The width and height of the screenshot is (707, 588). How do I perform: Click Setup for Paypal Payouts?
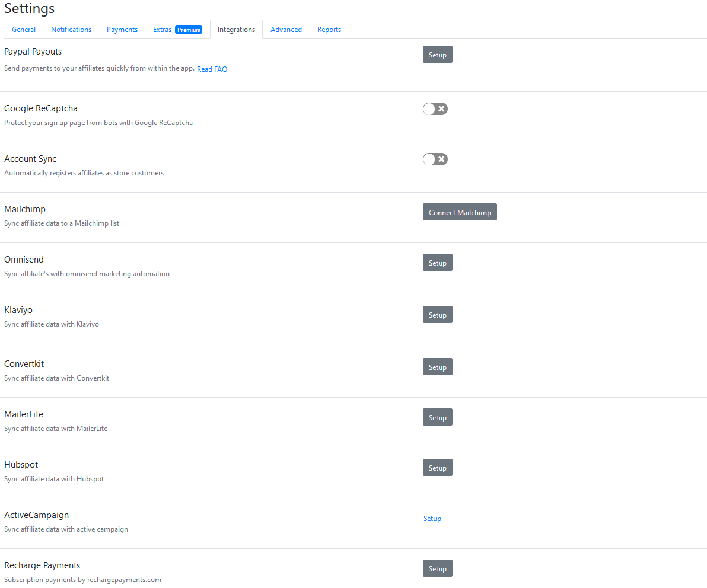point(437,55)
